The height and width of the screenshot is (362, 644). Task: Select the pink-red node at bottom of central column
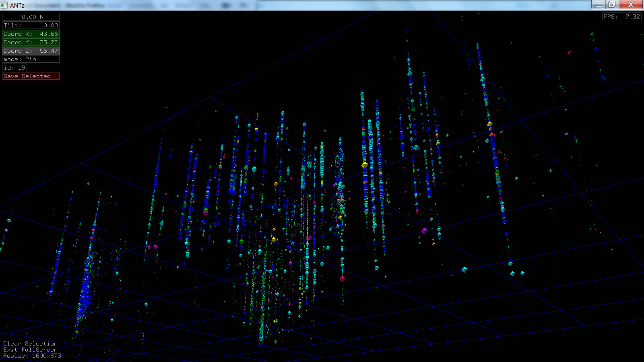(342, 278)
